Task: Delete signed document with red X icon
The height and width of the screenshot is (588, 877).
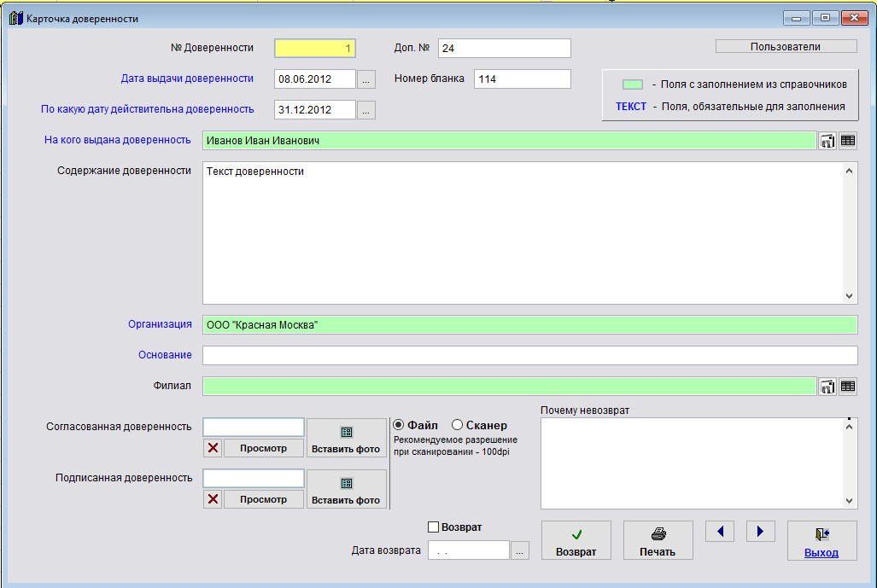Action: [213, 499]
